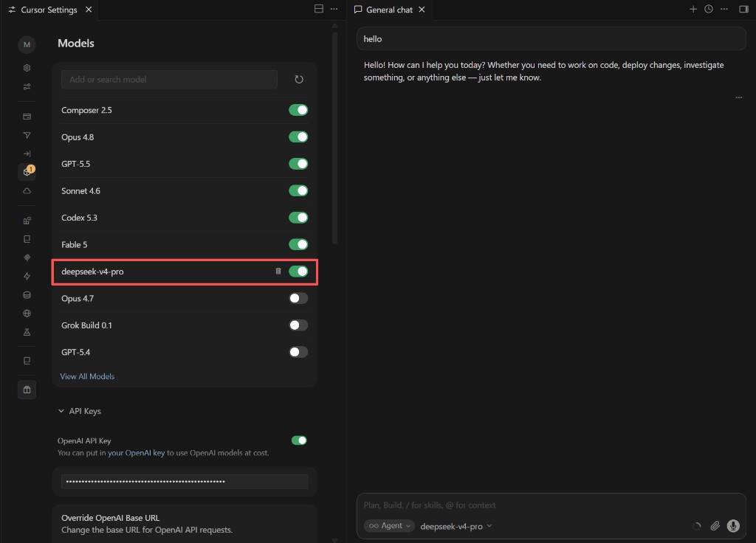Open the deepseek-v4-pro model selector
The image size is (756, 543).
click(x=456, y=526)
